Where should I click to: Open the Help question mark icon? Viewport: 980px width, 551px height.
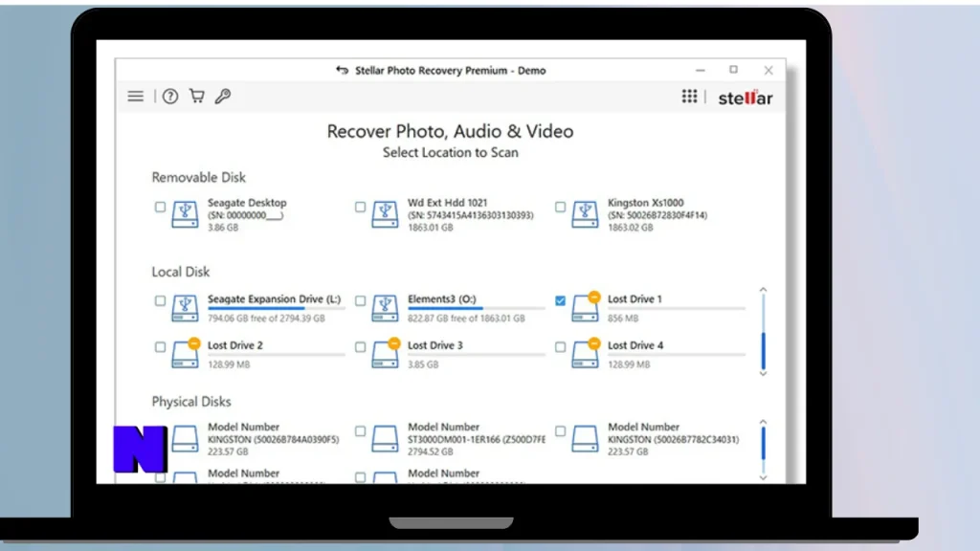point(170,97)
